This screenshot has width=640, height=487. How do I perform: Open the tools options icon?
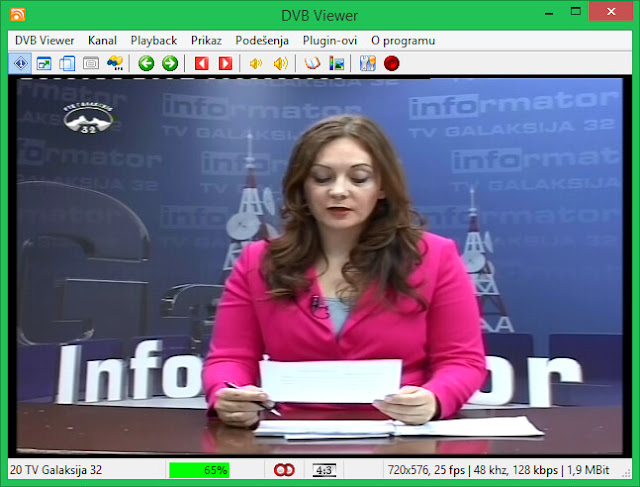[x=368, y=63]
